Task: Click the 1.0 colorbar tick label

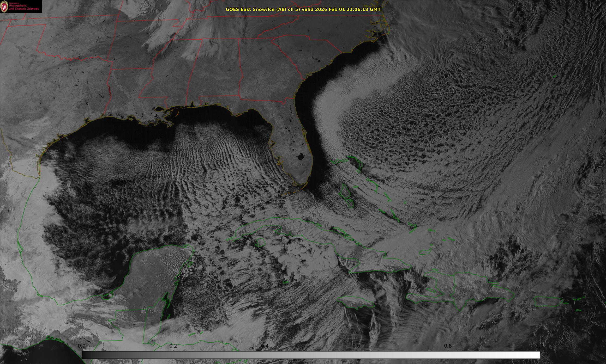Action: 539,346
